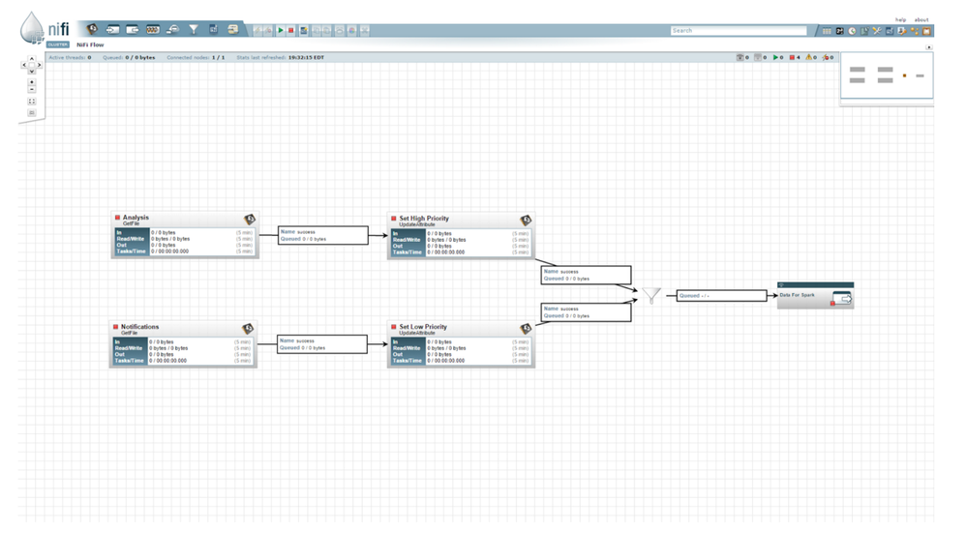
Task: Open the Summary table icon
Action: (x=827, y=31)
